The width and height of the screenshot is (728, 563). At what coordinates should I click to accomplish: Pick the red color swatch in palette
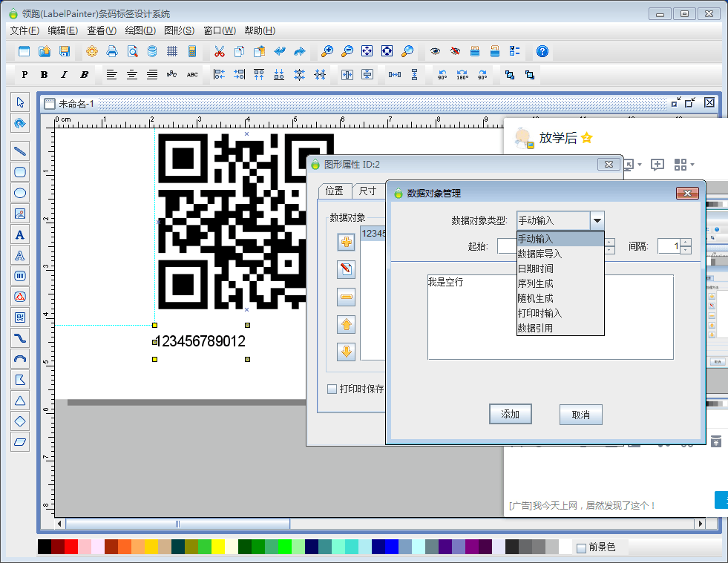[x=71, y=547]
